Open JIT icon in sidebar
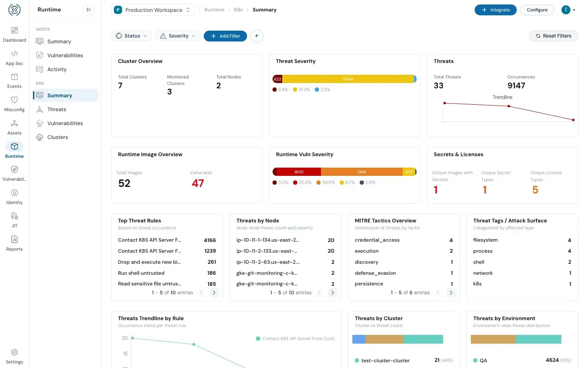Image resolution: width=588 pixels, height=368 pixels. point(14,216)
